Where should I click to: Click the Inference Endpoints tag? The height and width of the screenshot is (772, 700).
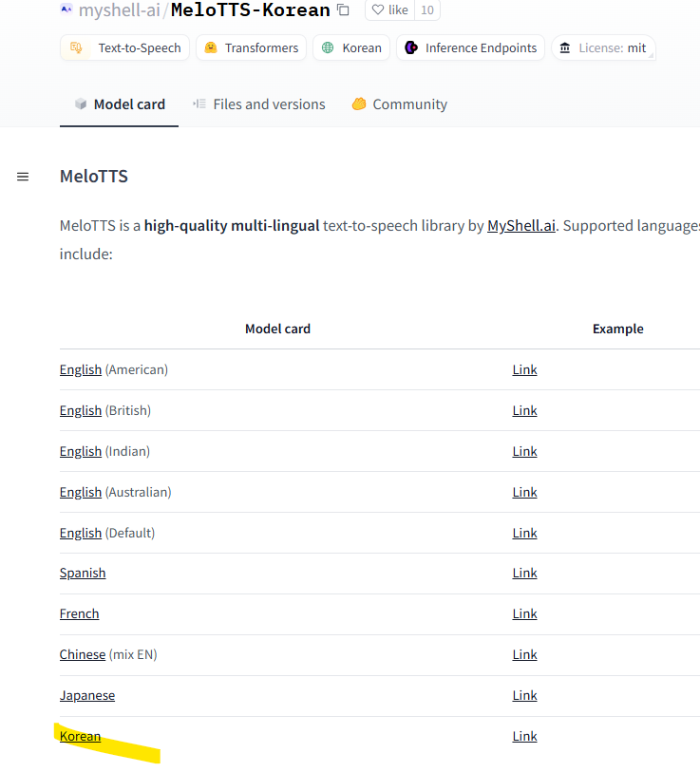[470, 47]
